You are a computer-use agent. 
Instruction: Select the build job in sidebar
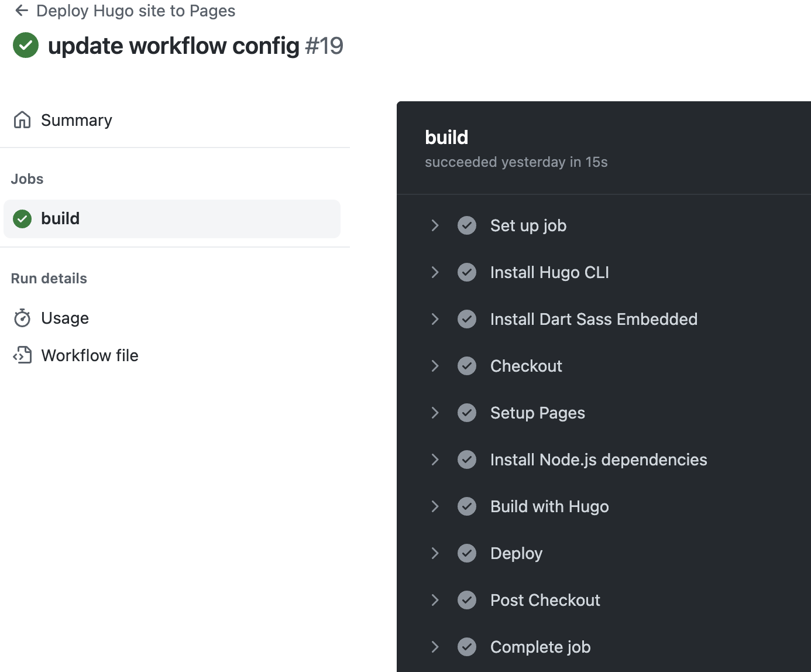click(60, 219)
